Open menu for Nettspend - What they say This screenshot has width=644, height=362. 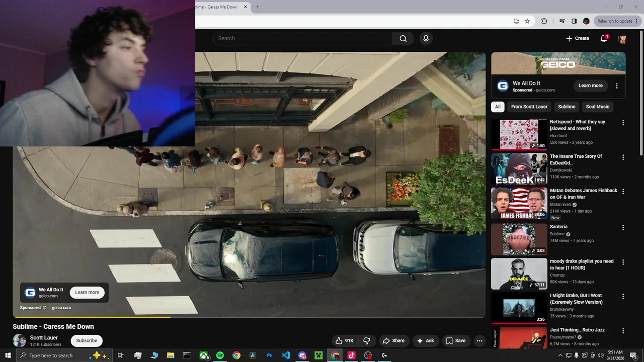(x=623, y=123)
